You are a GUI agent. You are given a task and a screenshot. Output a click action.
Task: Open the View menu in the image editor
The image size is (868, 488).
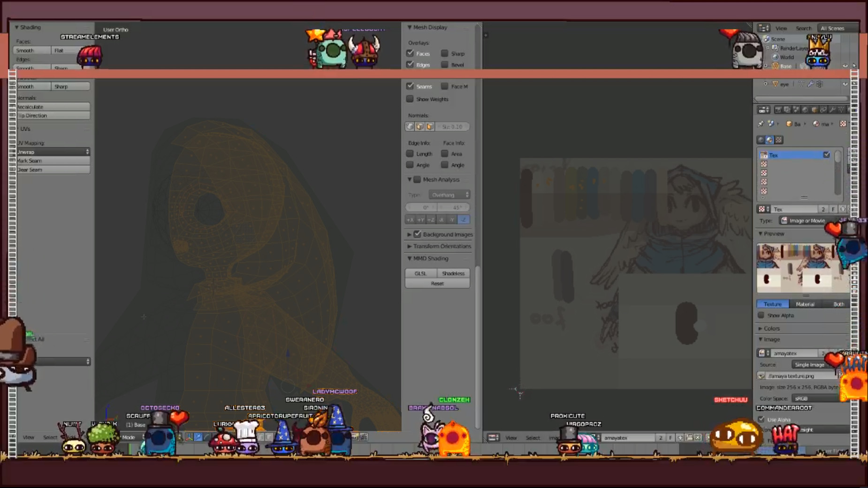pyautogui.click(x=511, y=437)
